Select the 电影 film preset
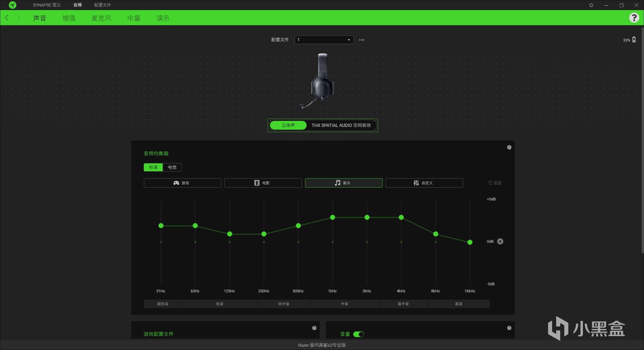The image size is (644, 350). pyautogui.click(x=263, y=183)
